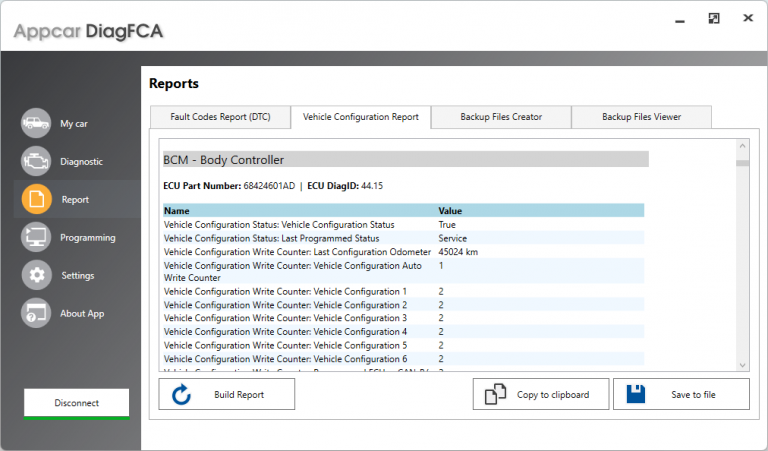Click the Save to file floppy icon
The image size is (768, 451).
pyautogui.click(x=637, y=395)
